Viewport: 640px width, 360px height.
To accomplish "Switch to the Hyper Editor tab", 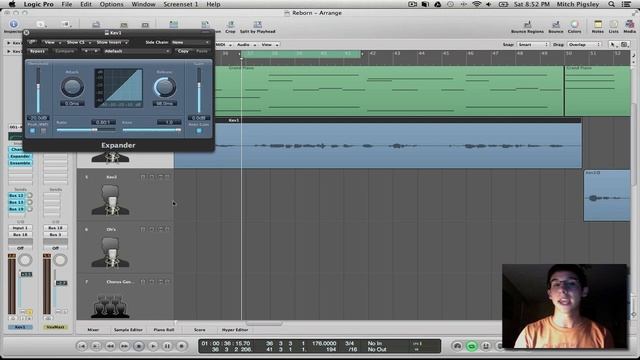I will 235,329.
